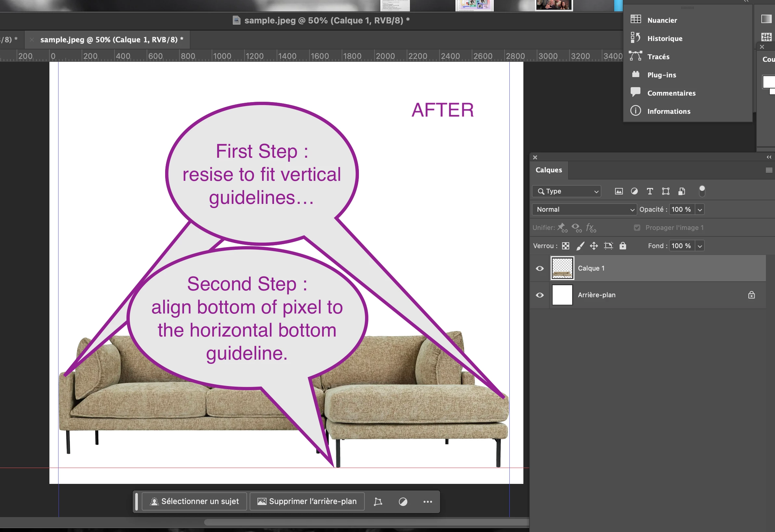Filter layers by smart object icon
This screenshot has height=532, width=775.
coord(682,191)
